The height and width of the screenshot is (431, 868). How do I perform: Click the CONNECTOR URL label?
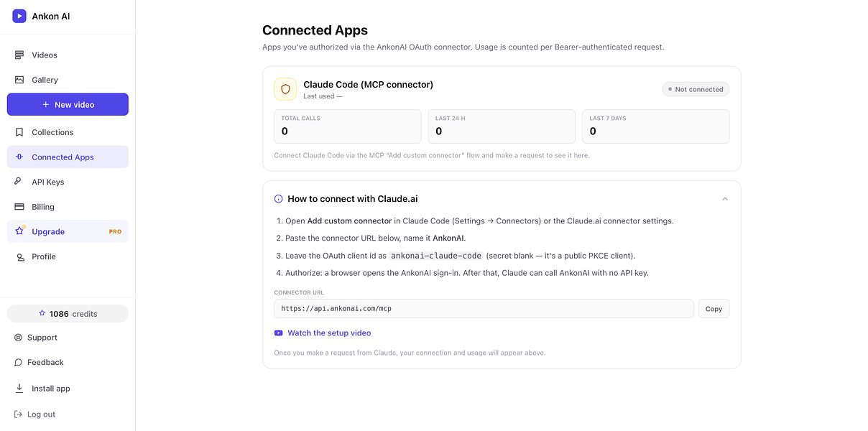click(299, 293)
